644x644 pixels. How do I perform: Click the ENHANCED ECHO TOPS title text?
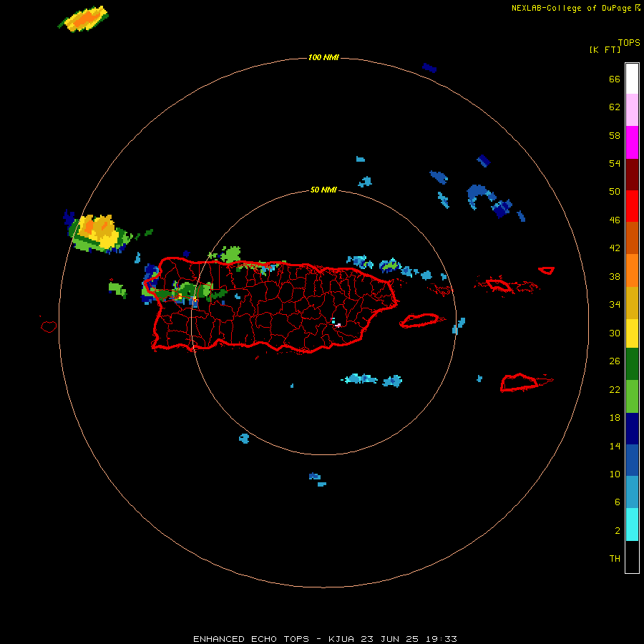(251, 639)
